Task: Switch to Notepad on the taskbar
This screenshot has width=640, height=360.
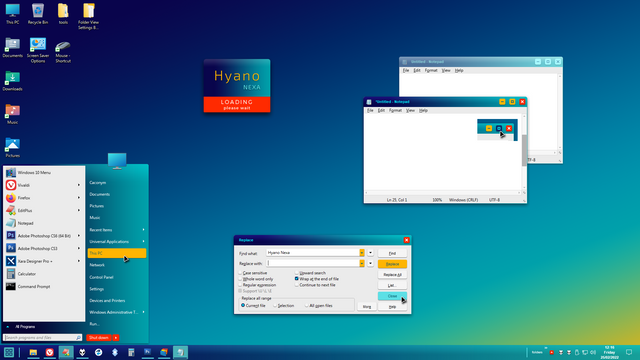Action: click(180, 352)
